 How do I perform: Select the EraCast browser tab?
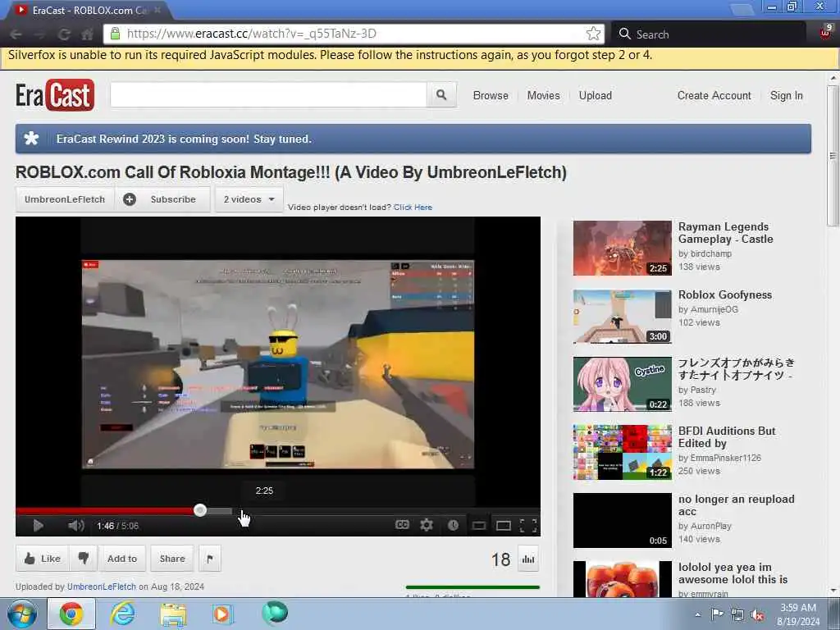tap(89, 10)
